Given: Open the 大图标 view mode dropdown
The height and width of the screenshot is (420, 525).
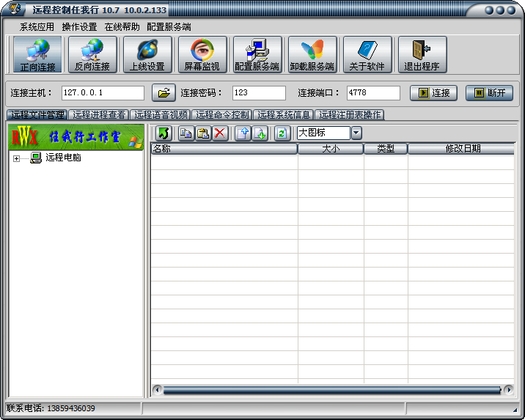Looking at the screenshot, I should [x=356, y=133].
